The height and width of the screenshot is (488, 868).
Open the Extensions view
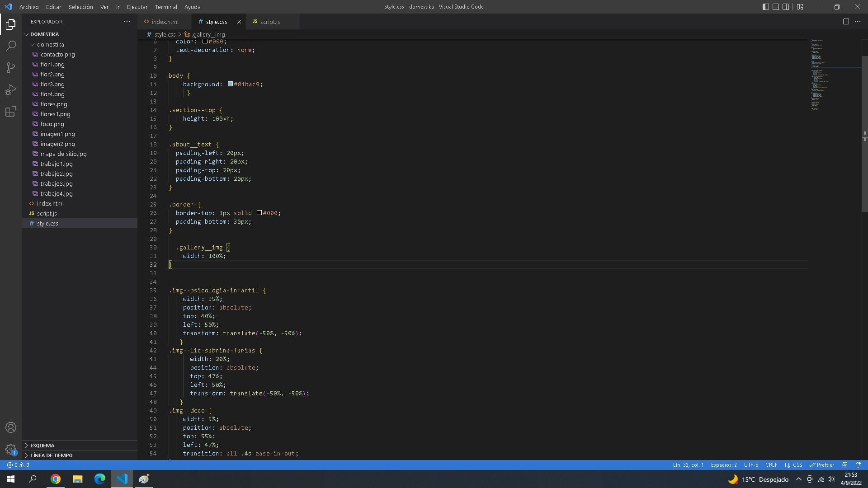(x=11, y=111)
